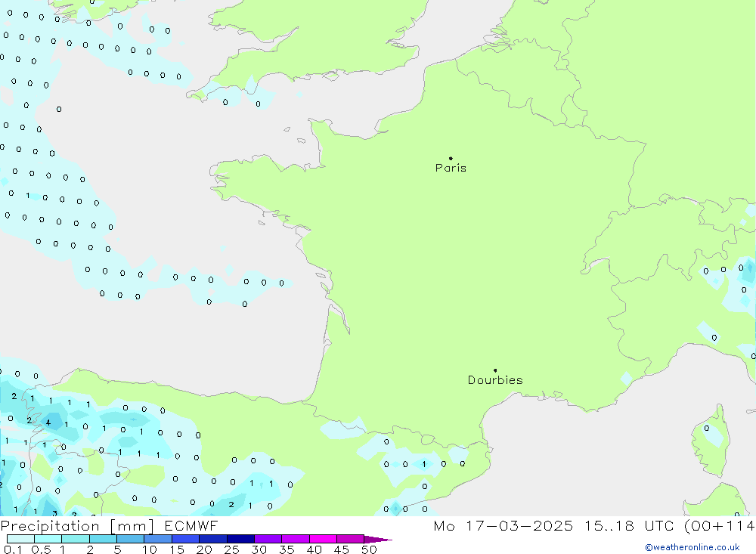
Task: Click the legend swatch between 45 and 50
Action: pos(351,539)
